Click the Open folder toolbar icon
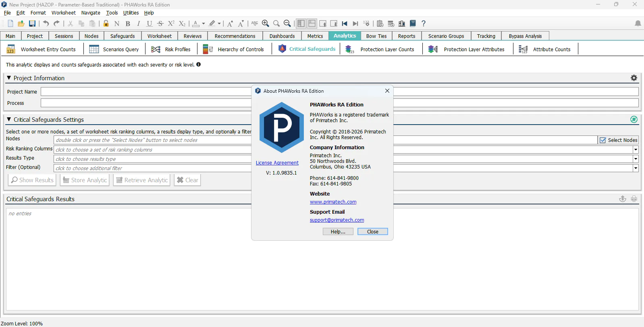Viewport: 644px width, 327px height. (x=21, y=23)
